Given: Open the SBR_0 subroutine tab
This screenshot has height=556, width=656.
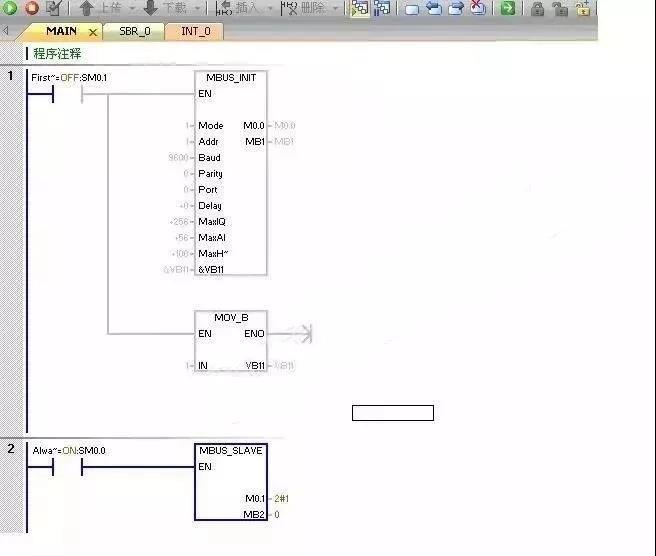Looking at the screenshot, I should tap(134, 31).
